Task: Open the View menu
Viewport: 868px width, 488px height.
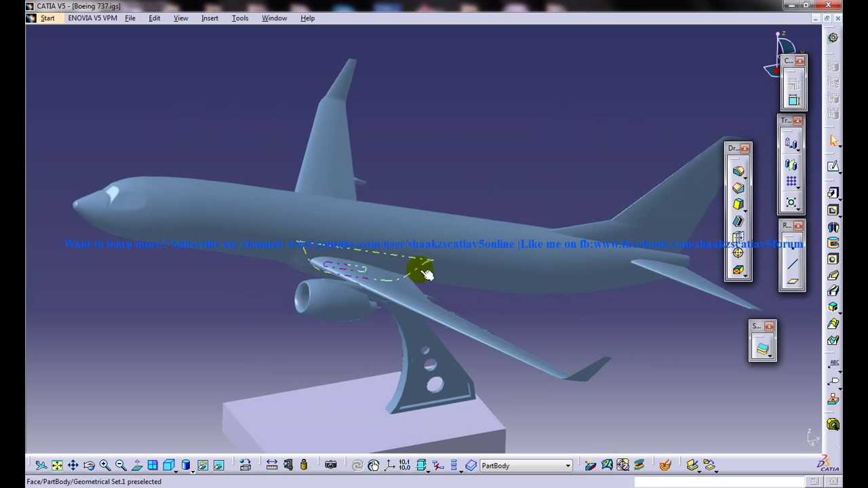Action: click(x=181, y=18)
